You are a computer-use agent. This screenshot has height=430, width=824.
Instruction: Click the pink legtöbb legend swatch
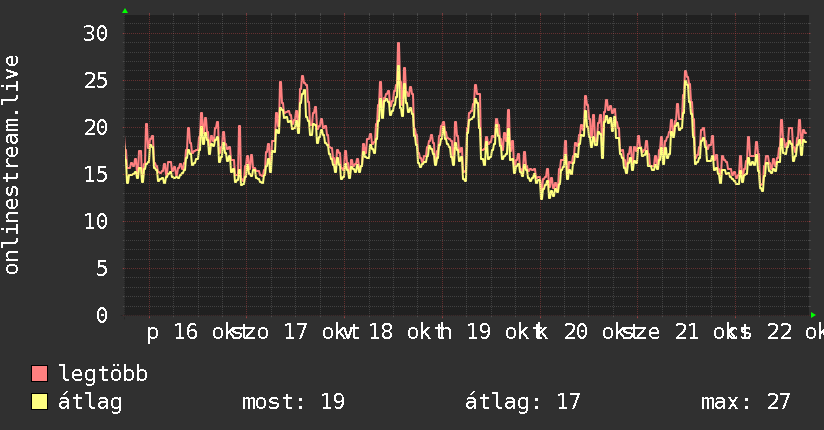[x=39, y=373]
